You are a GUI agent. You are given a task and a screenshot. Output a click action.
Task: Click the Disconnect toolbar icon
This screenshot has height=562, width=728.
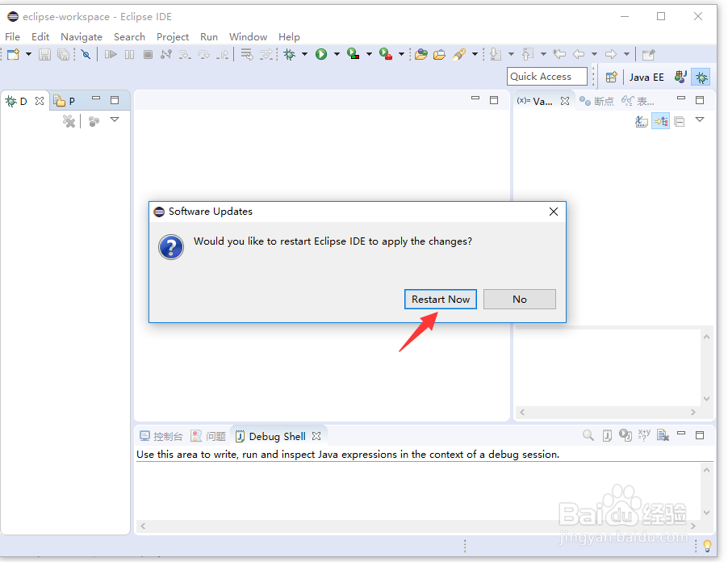click(165, 54)
